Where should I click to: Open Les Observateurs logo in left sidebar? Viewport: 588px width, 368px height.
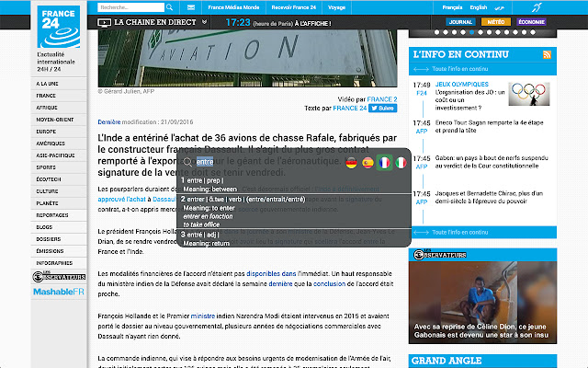pyautogui.click(x=59, y=277)
